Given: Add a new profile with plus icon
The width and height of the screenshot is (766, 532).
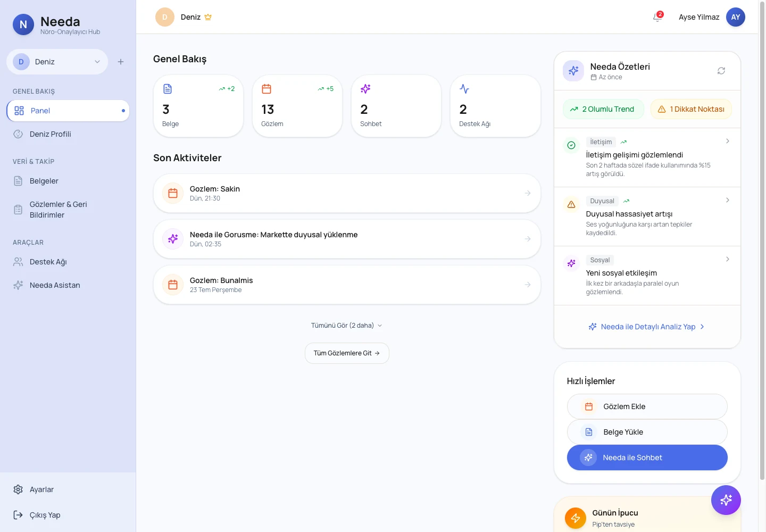Looking at the screenshot, I should [x=121, y=62].
